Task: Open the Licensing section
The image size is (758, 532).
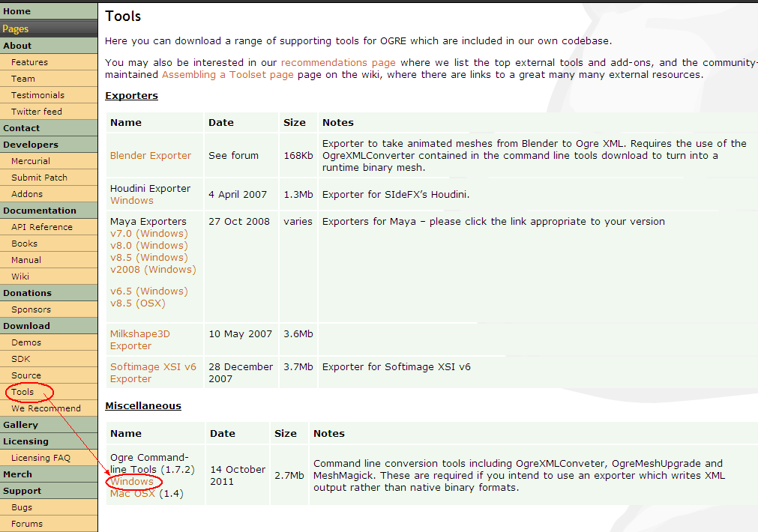Action: point(48,441)
